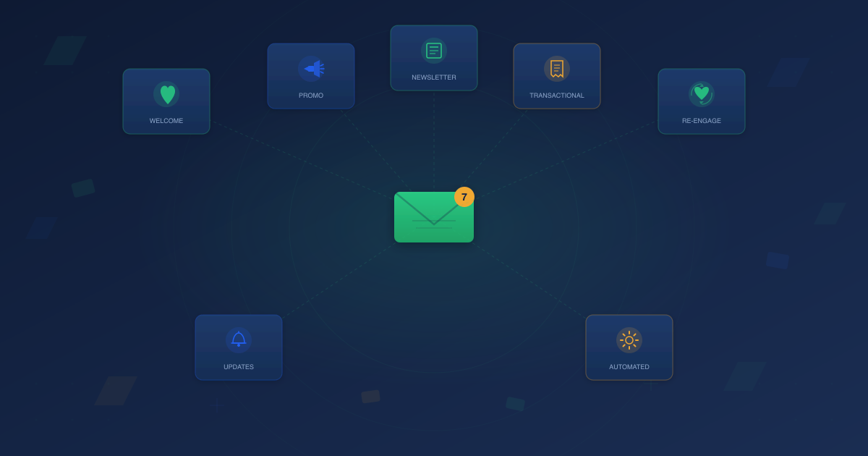
Task: Open the Automated card
Action: [x=629, y=347]
